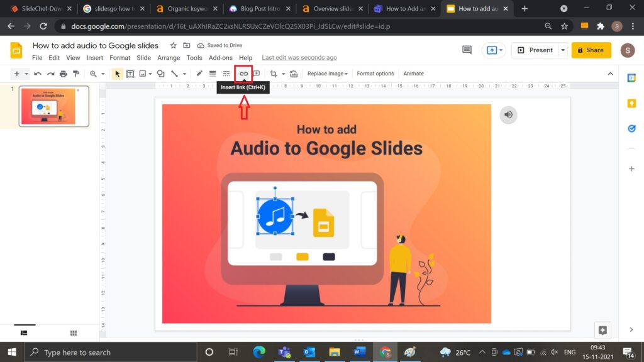Screen dimensions: 644x362
Task: Open the Google Slides home logo
Action: tap(16, 50)
